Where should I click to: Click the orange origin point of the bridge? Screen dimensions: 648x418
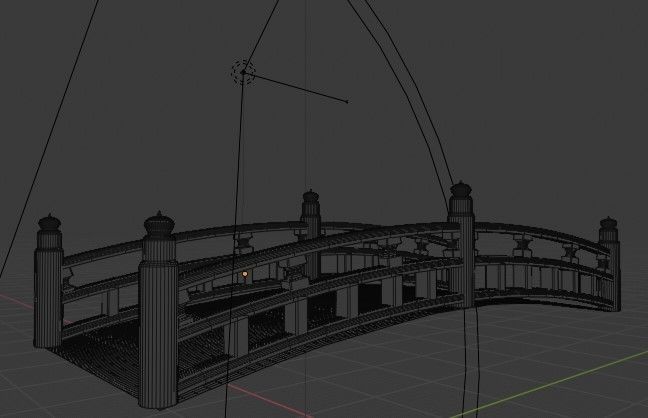click(245, 274)
